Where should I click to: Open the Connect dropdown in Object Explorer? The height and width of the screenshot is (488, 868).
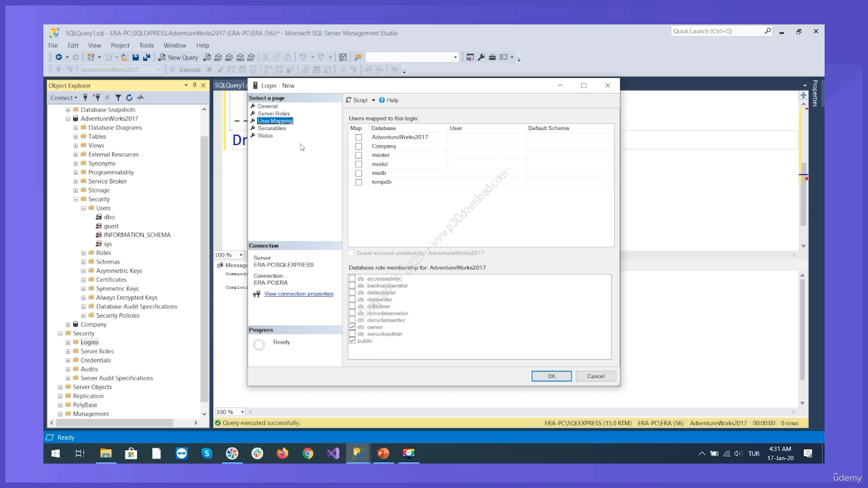point(64,98)
